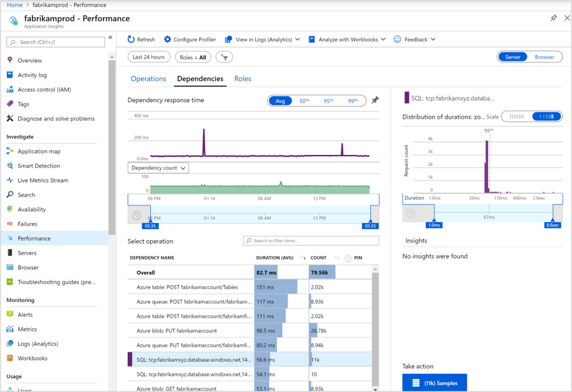
Task: Switch to the Operations tab
Action: pos(148,79)
